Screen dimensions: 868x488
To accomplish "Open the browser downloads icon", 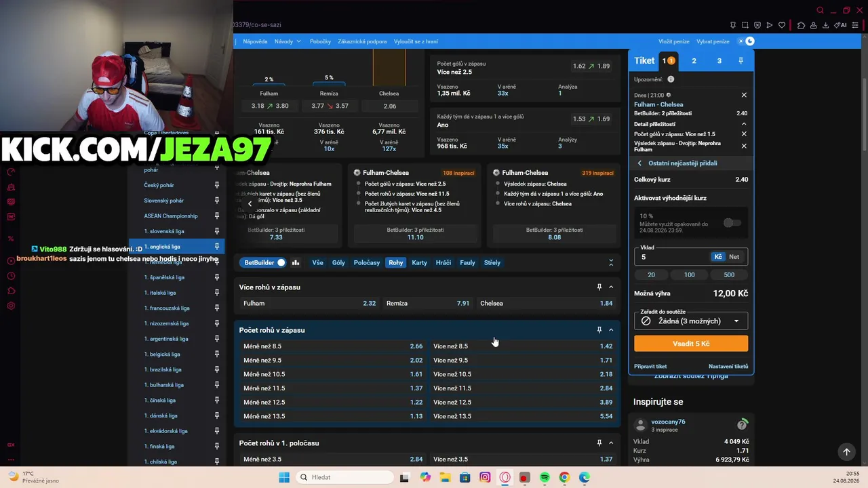I will coord(825,25).
